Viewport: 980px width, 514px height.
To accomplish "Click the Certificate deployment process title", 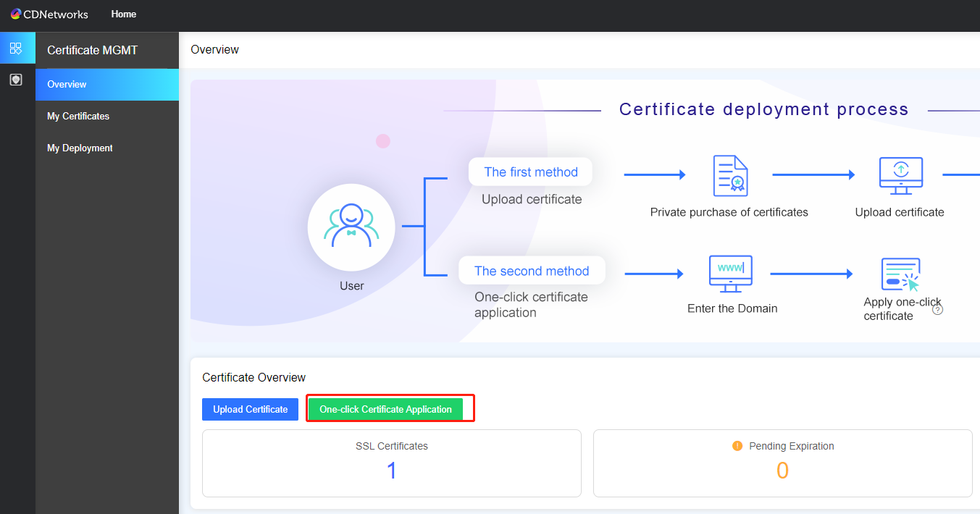I will tap(764, 109).
